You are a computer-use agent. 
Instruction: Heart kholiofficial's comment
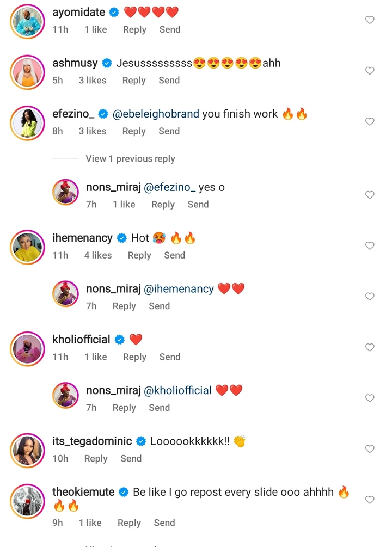[x=370, y=347]
